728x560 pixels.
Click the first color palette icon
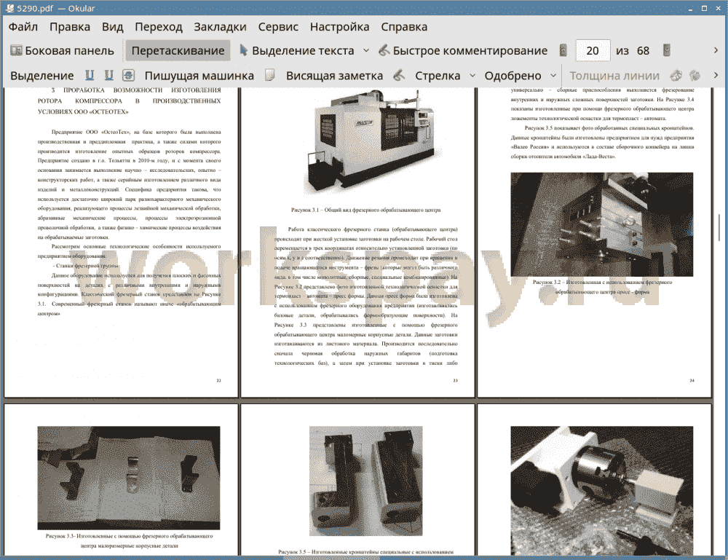[x=676, y=75]
